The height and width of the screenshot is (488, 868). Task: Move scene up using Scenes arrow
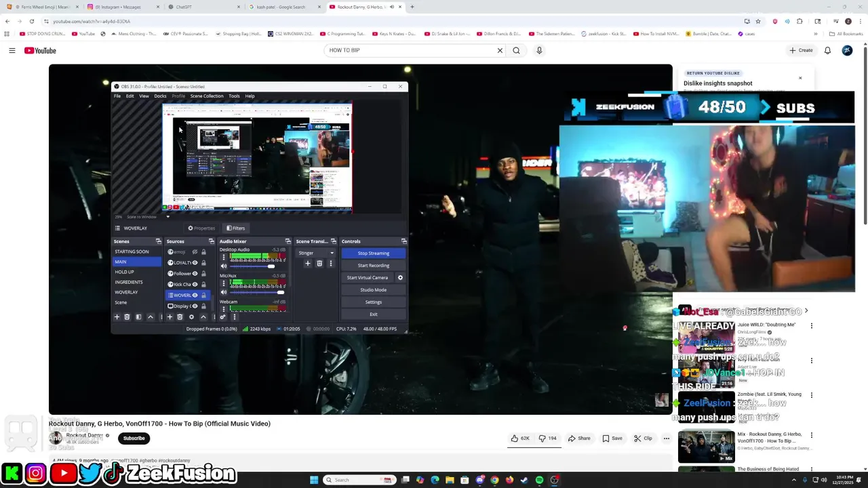click(151, 317)
